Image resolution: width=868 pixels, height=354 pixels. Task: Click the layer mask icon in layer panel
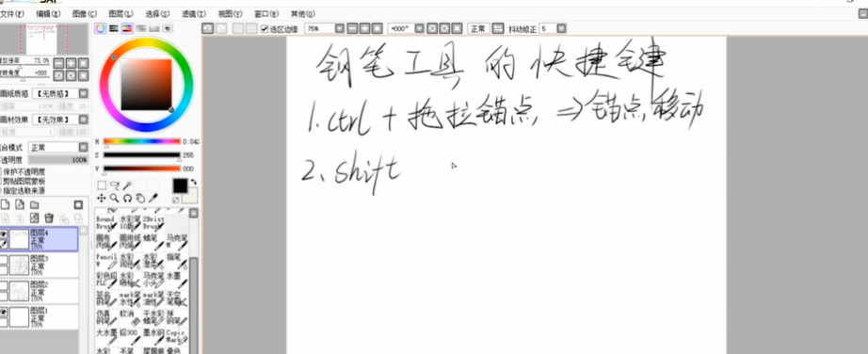tap(78, 205)
